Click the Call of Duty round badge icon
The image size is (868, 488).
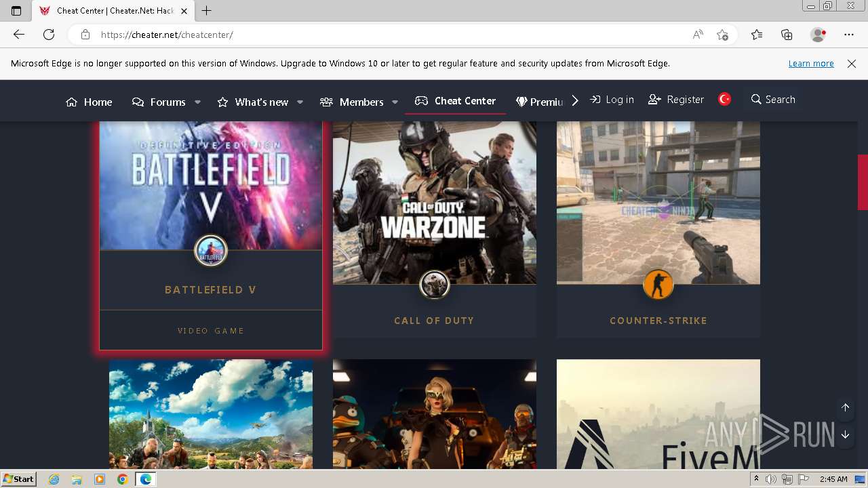(435, 285)
